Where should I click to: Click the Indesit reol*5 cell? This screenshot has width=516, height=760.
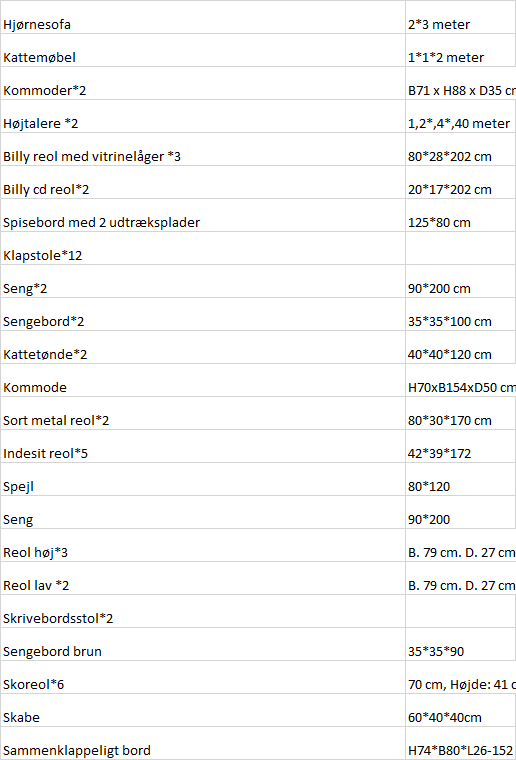203,446
